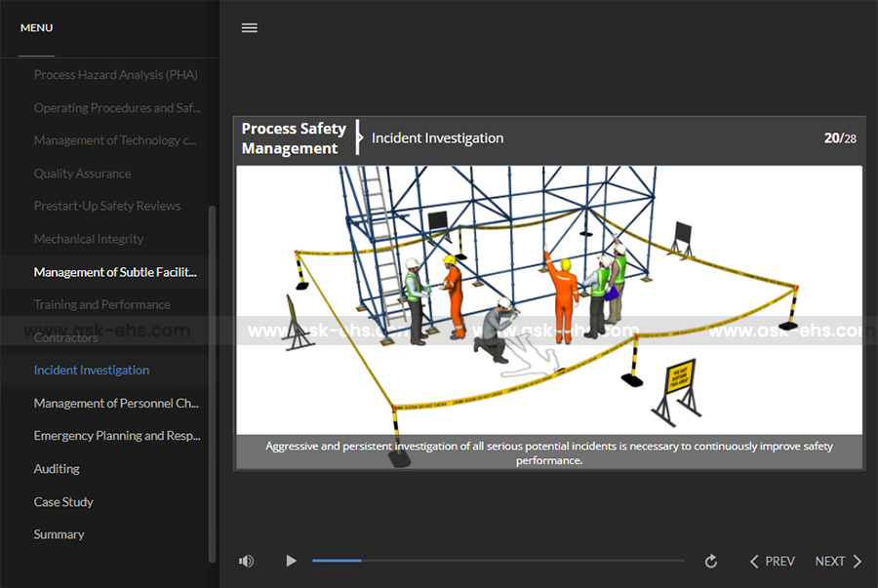Open Training and Performance topic
Image resolution: width=878 pixels, height=588 pixels.
101,304
